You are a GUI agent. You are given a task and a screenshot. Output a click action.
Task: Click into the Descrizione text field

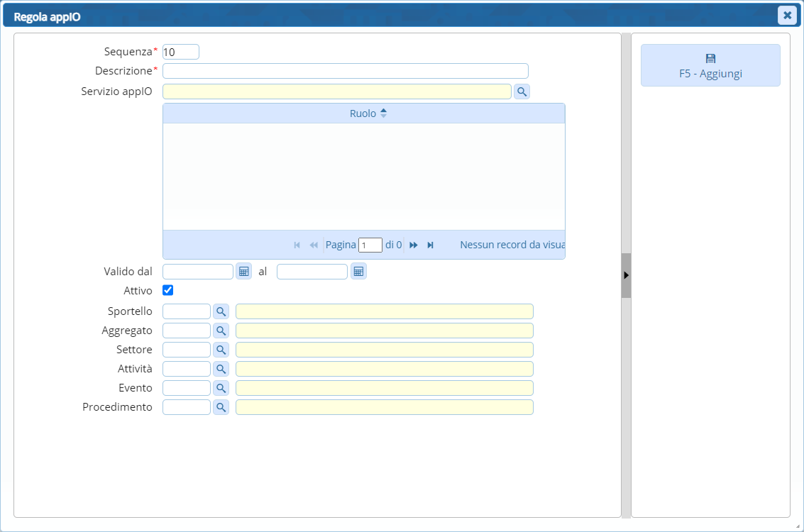point(345,71)
